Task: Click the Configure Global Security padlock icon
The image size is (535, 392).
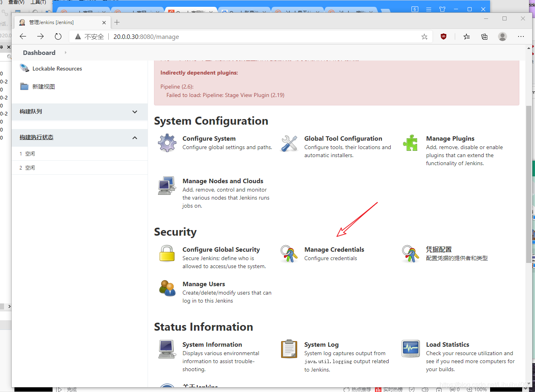Action: (x=167, y=254)
